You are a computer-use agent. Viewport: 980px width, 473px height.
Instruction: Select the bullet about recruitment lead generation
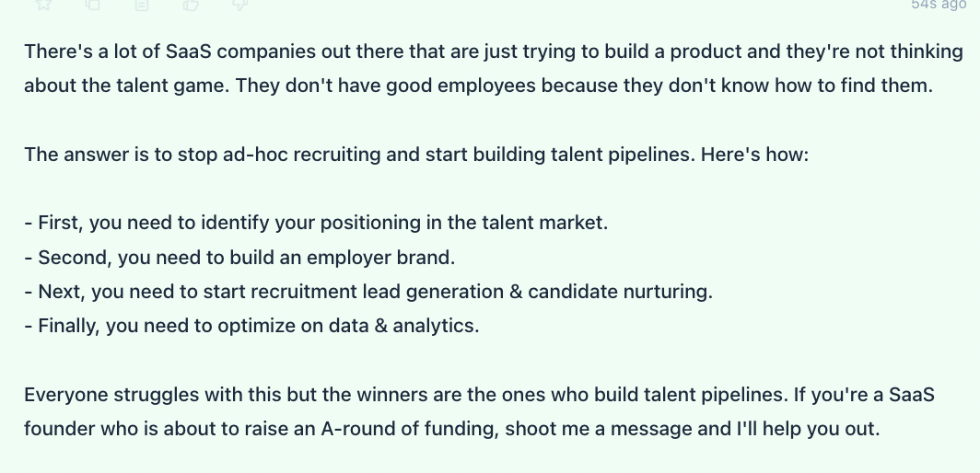pyautogui.click(x=368, y=291)
